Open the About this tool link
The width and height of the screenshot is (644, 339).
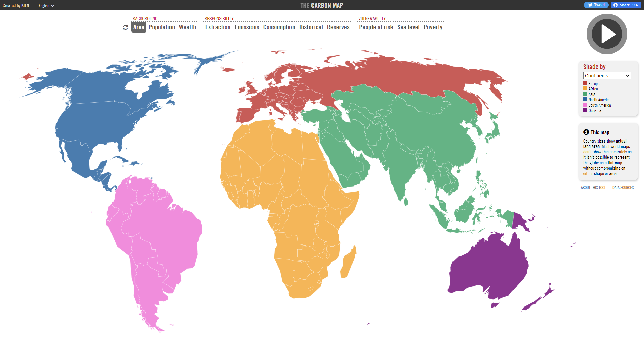(x=593, y=188)
